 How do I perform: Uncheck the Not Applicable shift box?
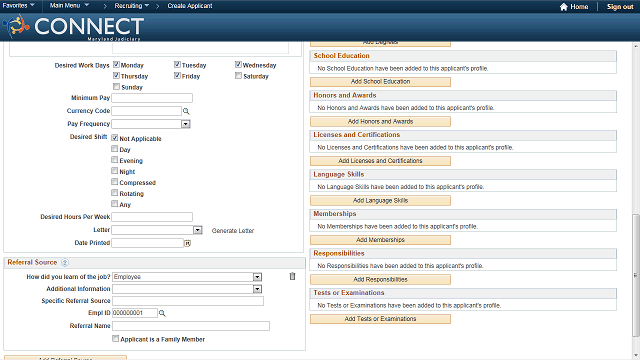[115, 138]
